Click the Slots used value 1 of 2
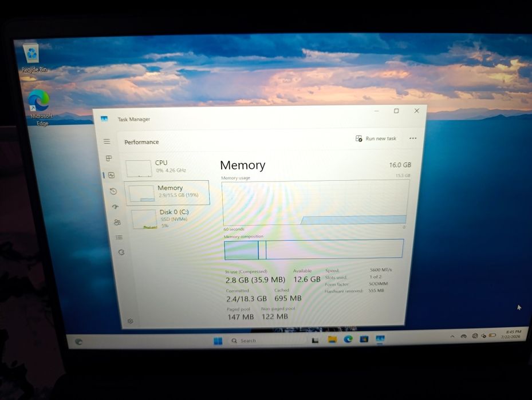This screenshot has height=400, width=532. click(x=375, y=276)
